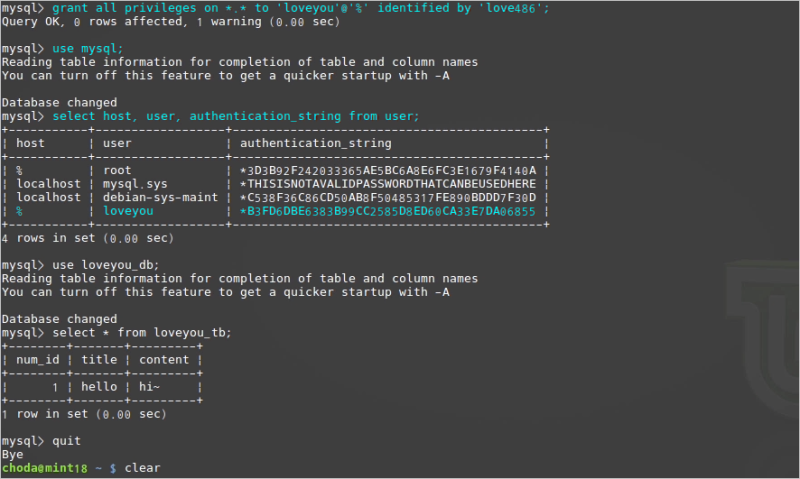Screen dimensions: 800x479
Task: Click the 'use loveyou_db;' command
Action: click(x=106, y=265)
